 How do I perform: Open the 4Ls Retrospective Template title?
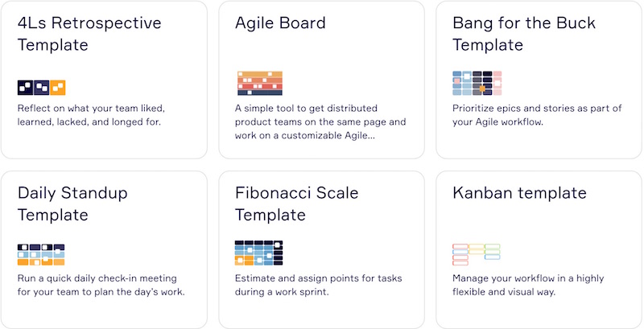(89, 34)
